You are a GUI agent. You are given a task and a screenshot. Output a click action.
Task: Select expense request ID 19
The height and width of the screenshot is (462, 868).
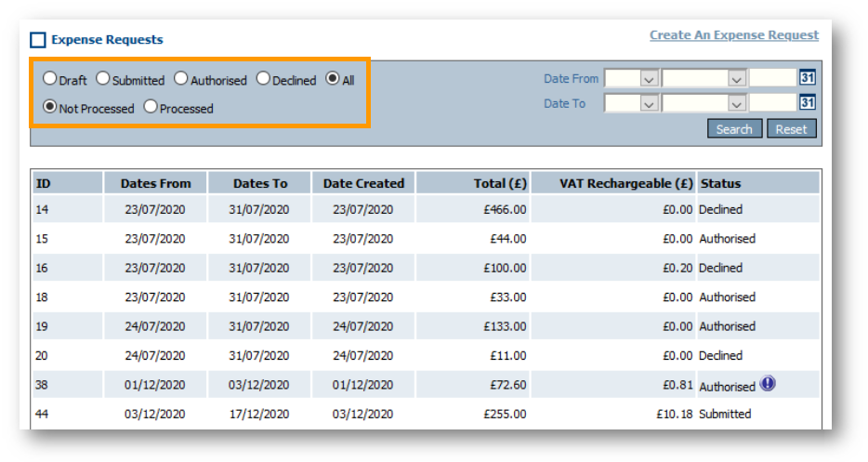point(42,327)
